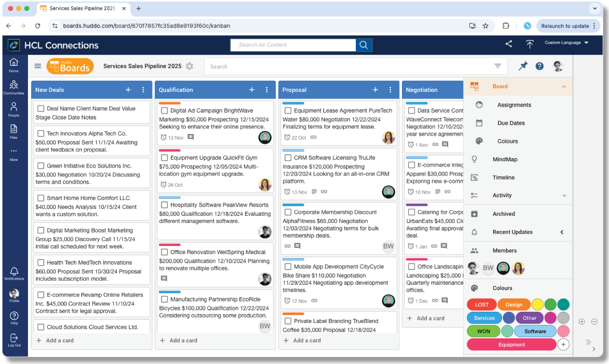This screenshot has width=609, height=364.
Task: Expand the Activity section
Action: tap(563, 195)
